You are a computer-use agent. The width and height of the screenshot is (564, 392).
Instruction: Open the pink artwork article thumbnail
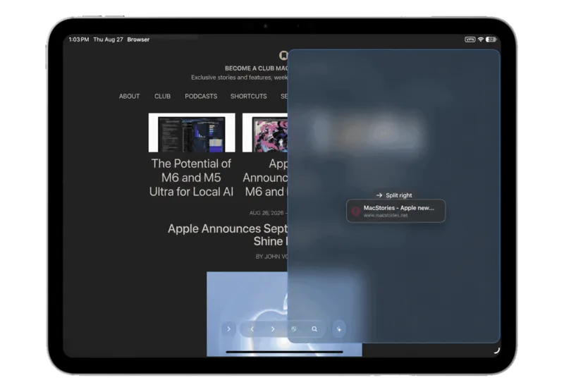pos(265,133)
